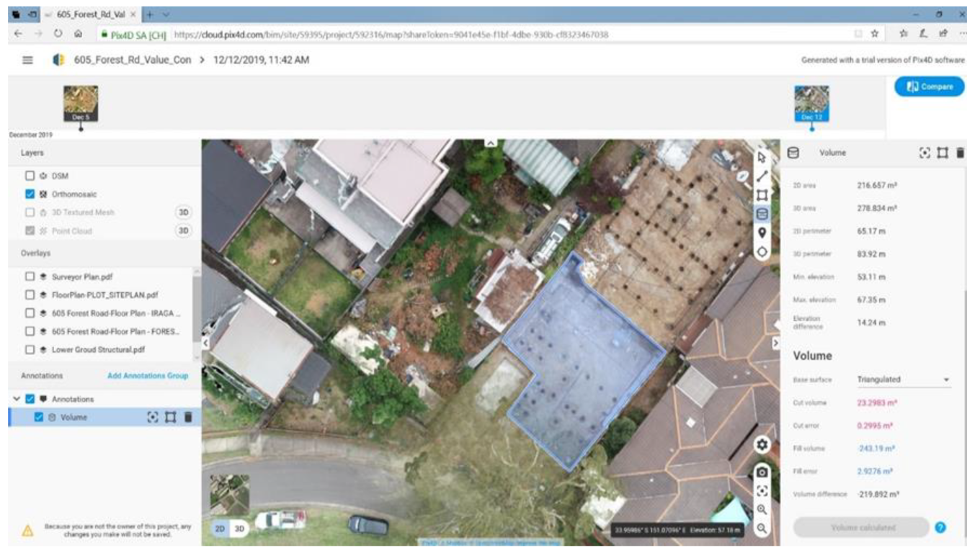Screen dimensions: 980x553
Task: Enable the DSM layer checkbox
Action: 30,176
